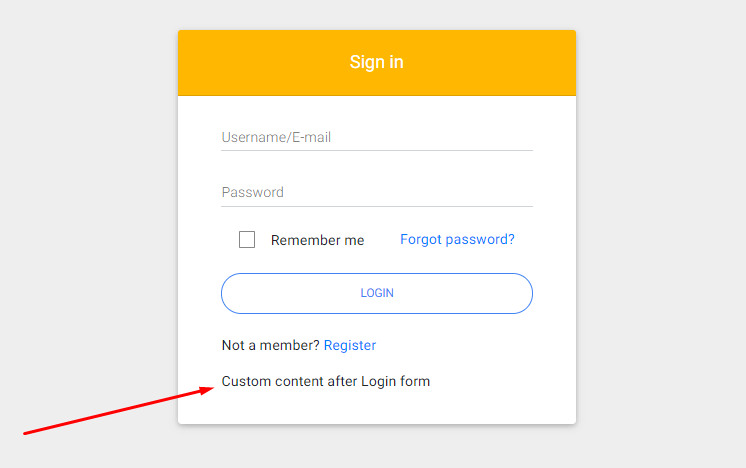Click the "Custom content after Login form" text
The height and width of the screenshot is (468, 746).
pos(326,381)
